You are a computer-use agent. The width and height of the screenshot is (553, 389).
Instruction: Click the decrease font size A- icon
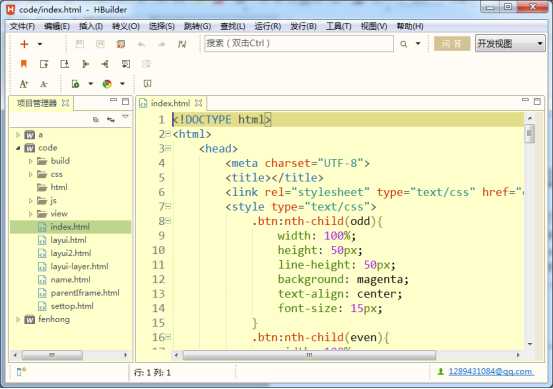tap(44, 84)
